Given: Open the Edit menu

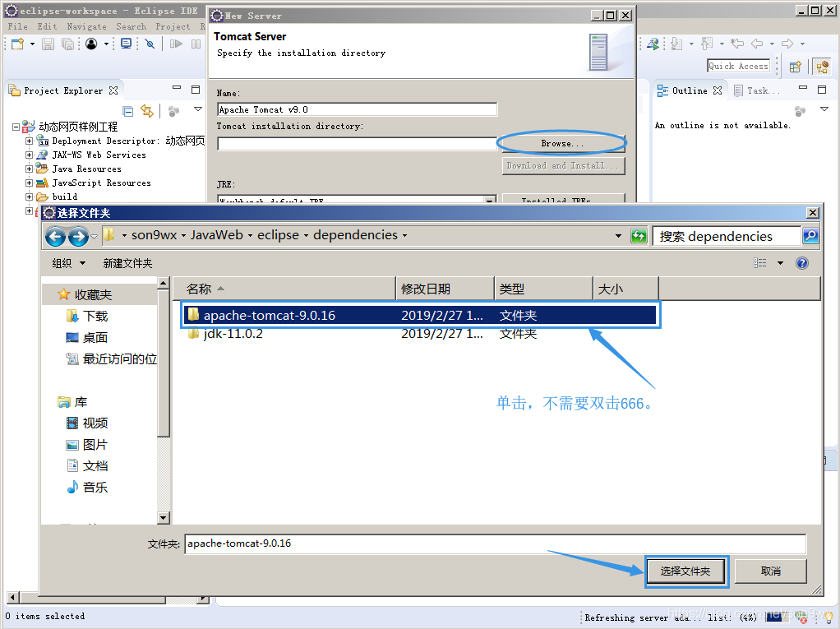Looking at the screenshot, I should click(x=47, y=26).
